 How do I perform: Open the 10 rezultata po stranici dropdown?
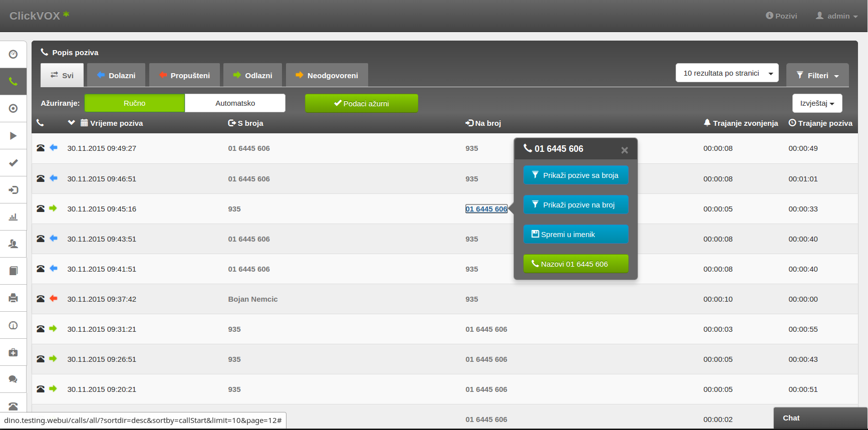tap(727, 73)
